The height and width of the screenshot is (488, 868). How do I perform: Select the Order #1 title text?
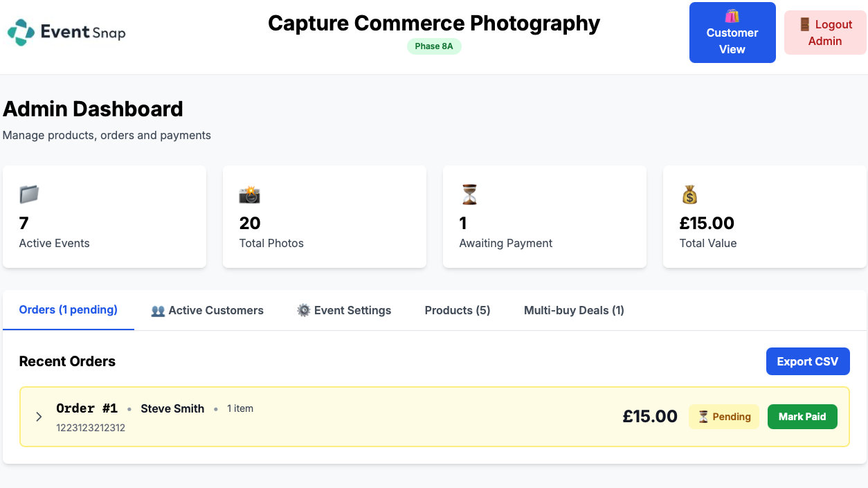tap(87, 408)
